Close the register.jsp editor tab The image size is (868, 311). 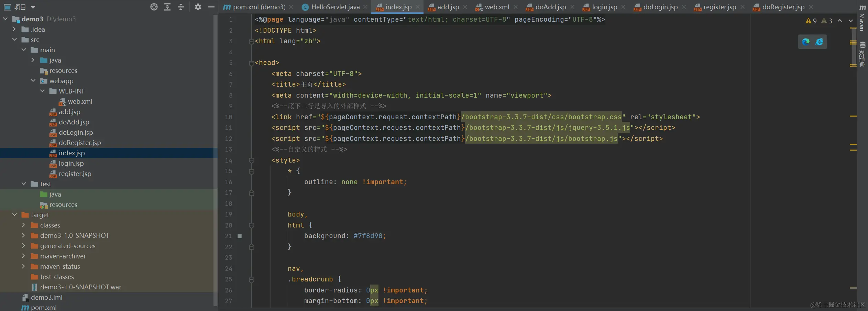click(743, 7)
